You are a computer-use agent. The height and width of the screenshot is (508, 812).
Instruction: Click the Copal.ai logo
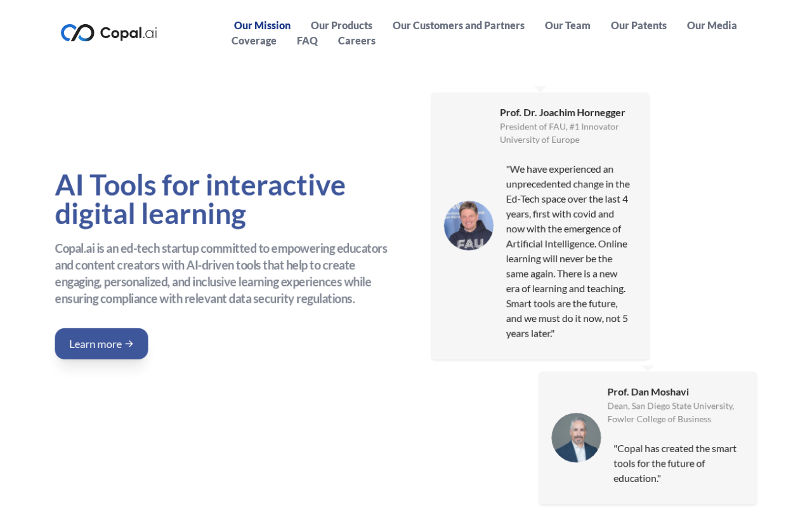click(x=109, y=33)
